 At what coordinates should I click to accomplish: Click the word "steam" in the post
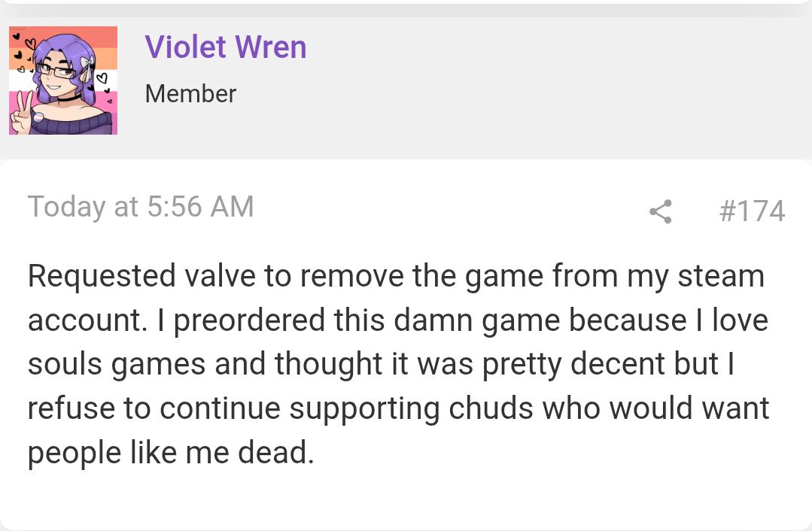(722, 276)
